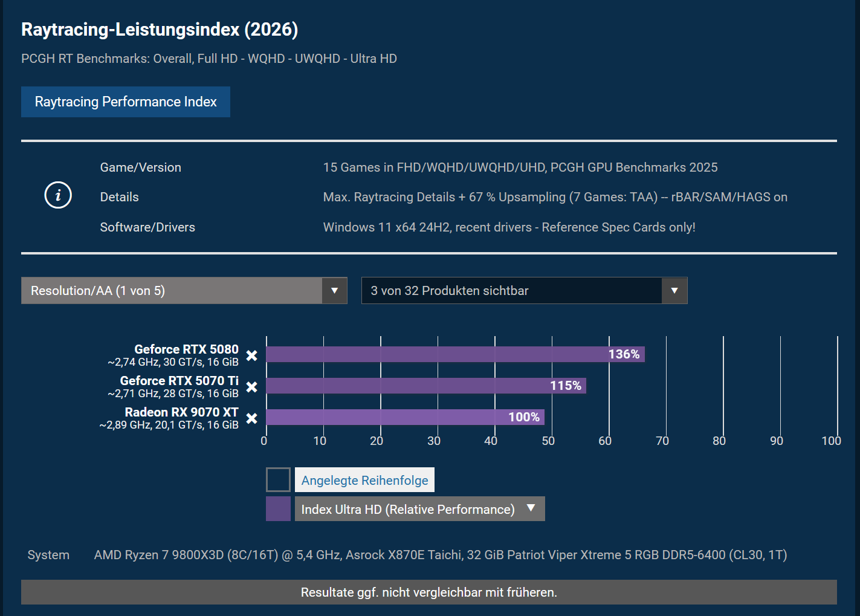Click the RTX 5080 136% bar
The height and width of the screenshot is (616, 860).
(455, 354)
